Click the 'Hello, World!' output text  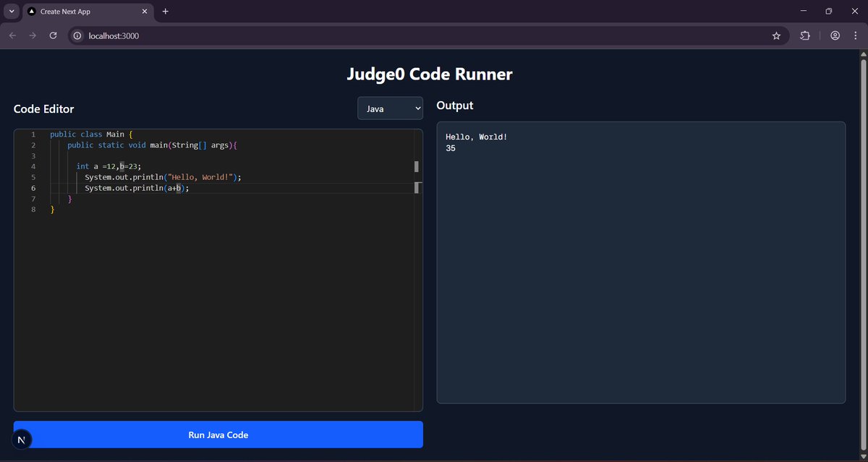477,137
